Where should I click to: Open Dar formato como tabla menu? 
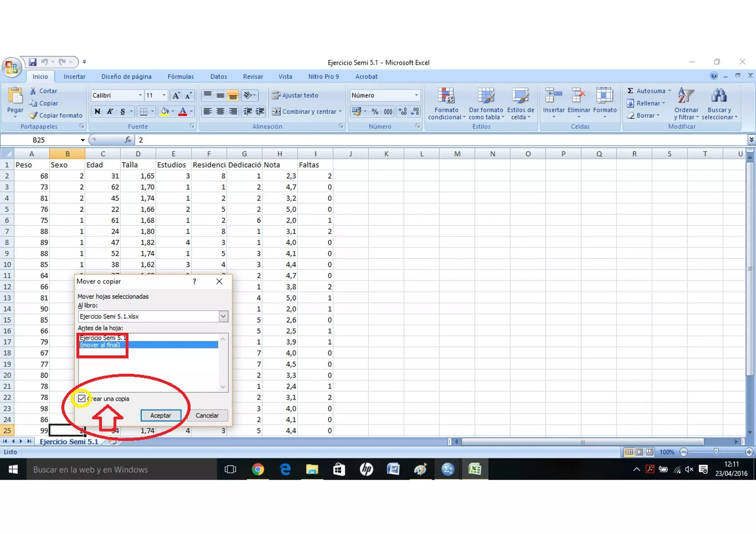tap(486, 104)
